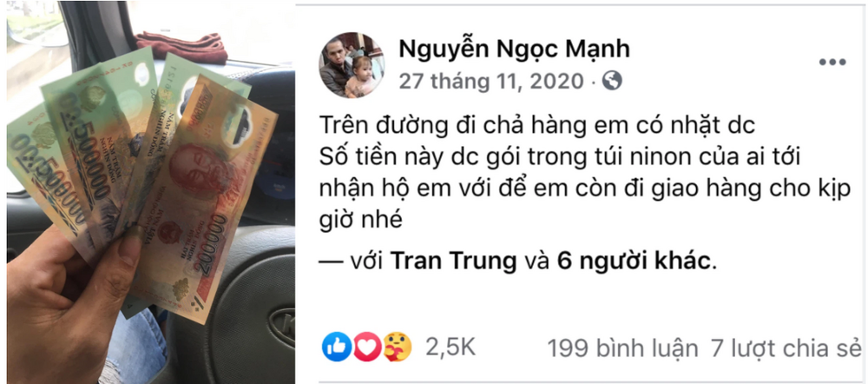Click the red cloth on the dashboard
The height and width of the screenshot is (384, 868).
[x=181, y=46]
